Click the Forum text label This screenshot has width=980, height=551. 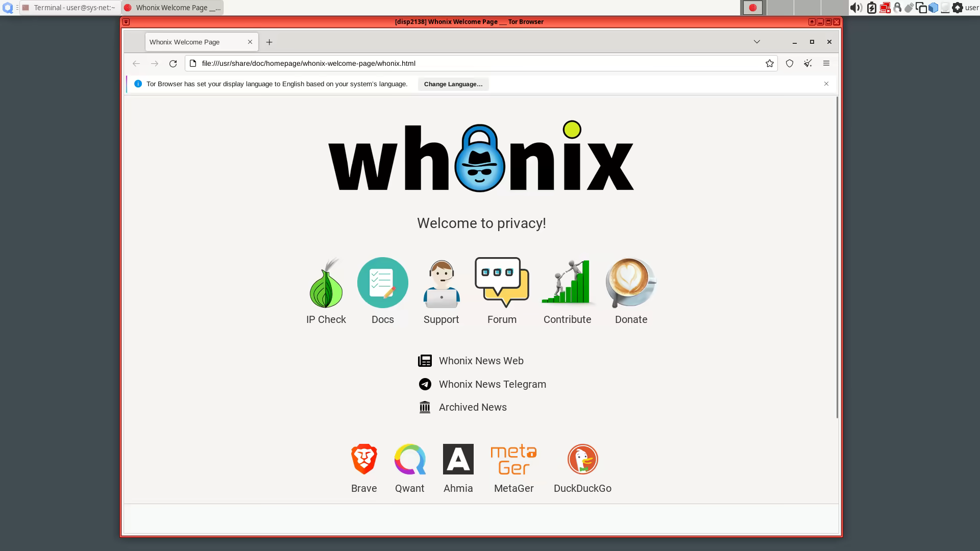pyautogui.click(x=502, y=319)
